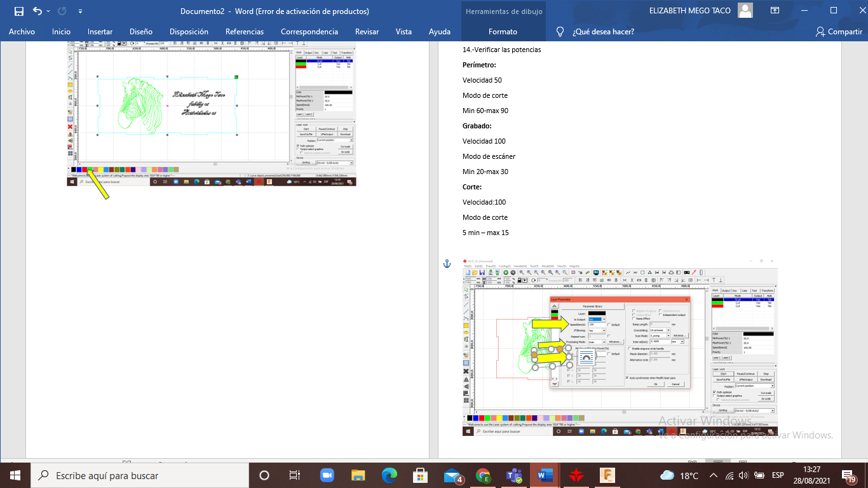Expand Customize Quick Access Toolbar menu

80,11
